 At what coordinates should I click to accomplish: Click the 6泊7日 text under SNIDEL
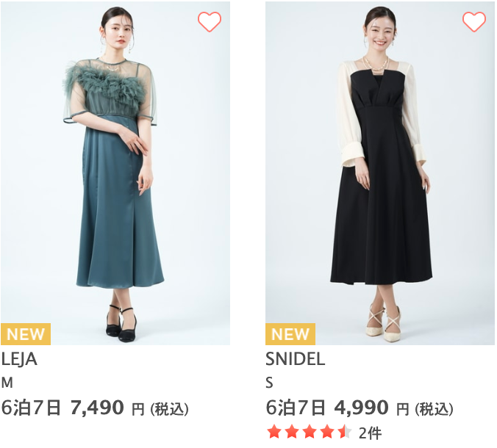296,408
